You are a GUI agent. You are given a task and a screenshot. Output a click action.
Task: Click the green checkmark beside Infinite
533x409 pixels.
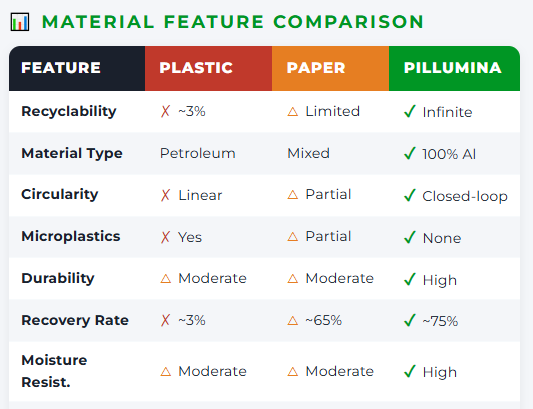tap(410, 111)
